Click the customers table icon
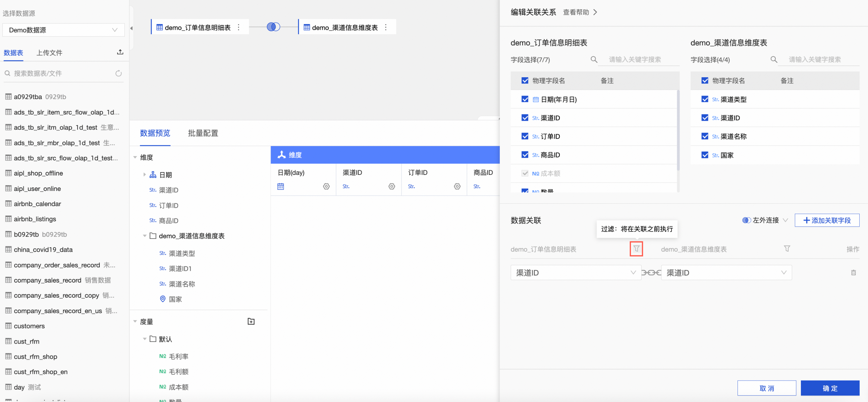This screenshot has width=868, height=402. tap(8, 326)
